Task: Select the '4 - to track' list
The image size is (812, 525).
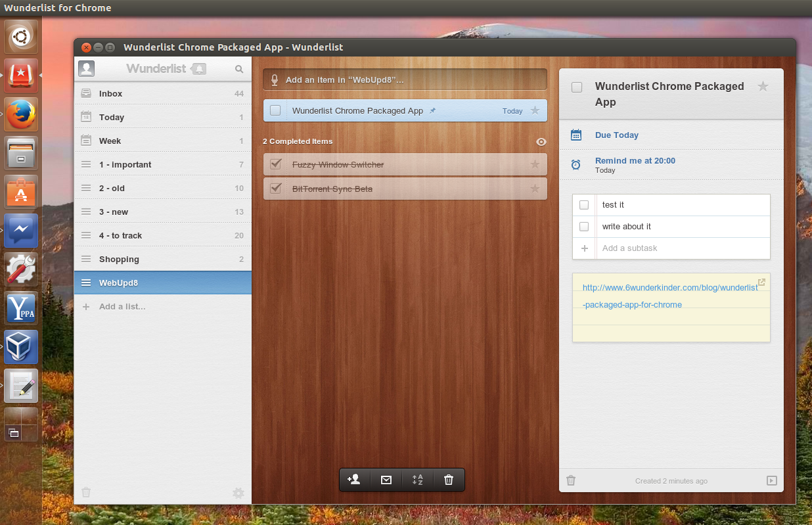Action: pos(163,235)
